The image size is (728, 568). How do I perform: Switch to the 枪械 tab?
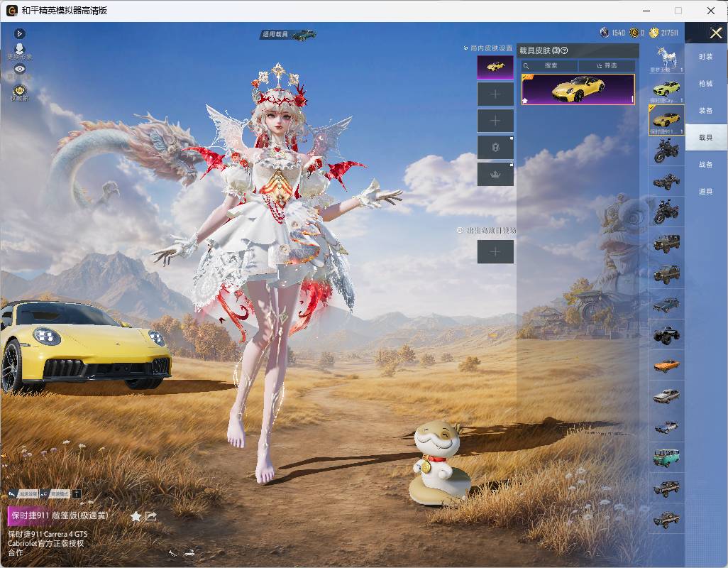click(x=705, y=84)
